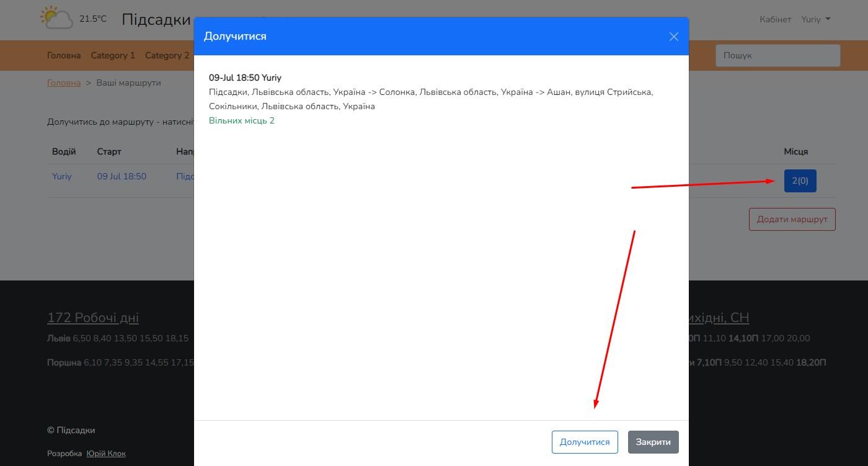Open Category 1 menu item
This screenshot has width=868, height=466.
113,55
